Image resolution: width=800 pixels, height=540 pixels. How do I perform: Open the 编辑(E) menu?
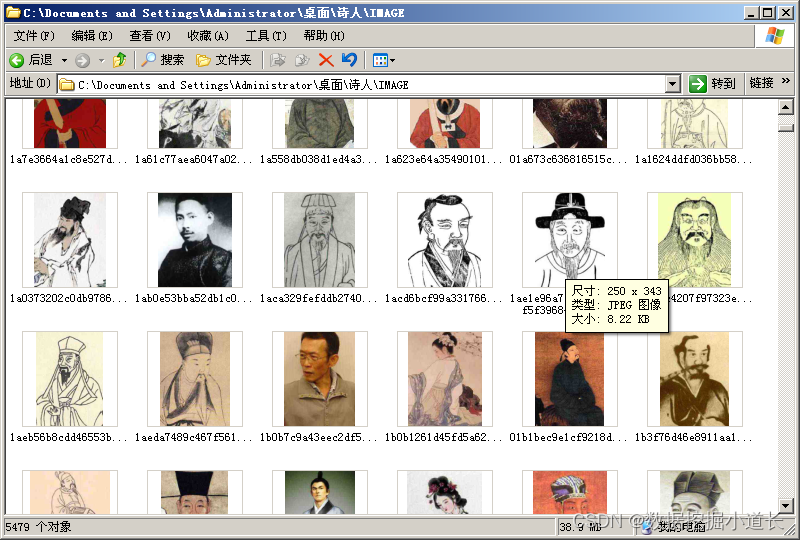(92, 36)
